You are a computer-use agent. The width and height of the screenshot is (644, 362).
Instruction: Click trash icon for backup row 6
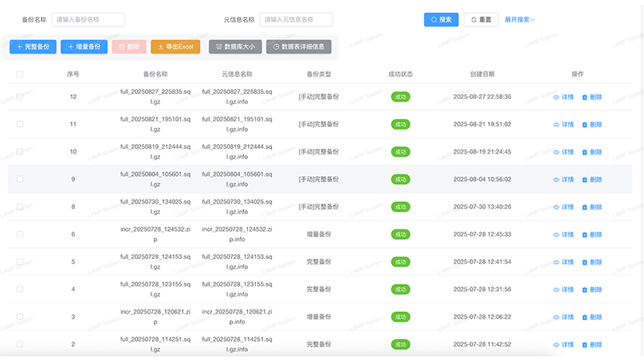pos(584,235)
